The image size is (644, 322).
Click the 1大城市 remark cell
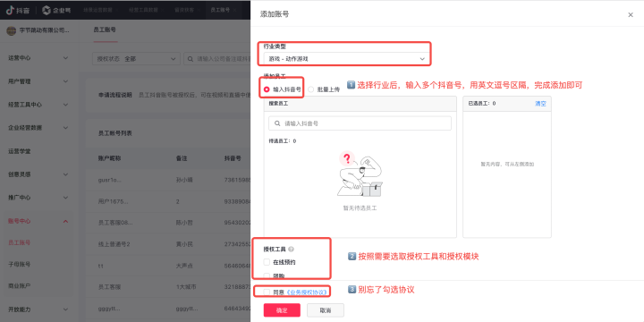click(x=186, y=287)
